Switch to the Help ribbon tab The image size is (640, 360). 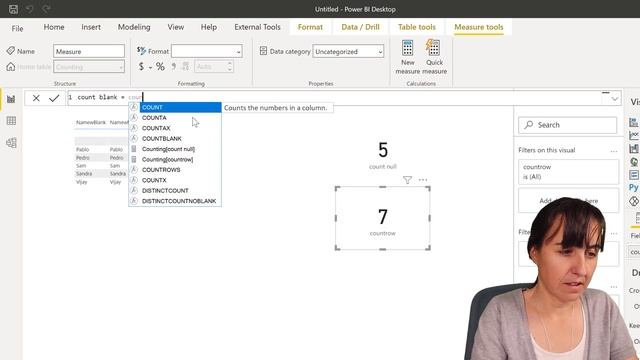point(209,27)
